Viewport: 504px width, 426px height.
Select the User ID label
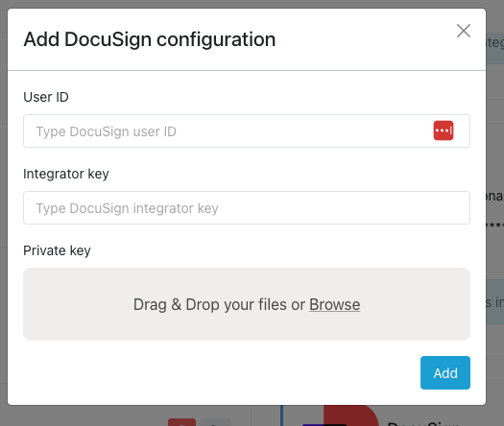(46, 97)
